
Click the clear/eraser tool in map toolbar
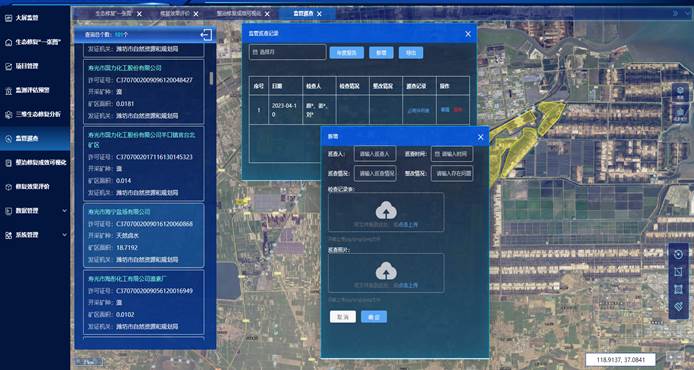678,306
